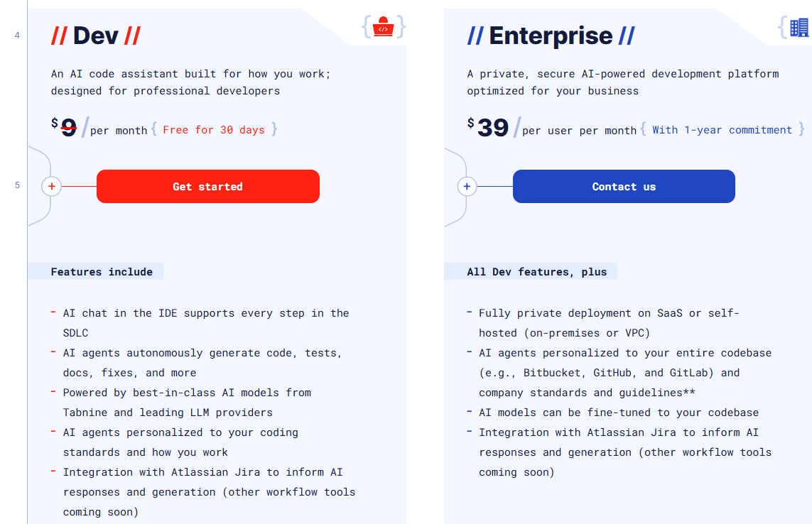The width and height of the screenshot is (812, 524).
Task: Click the curly brace badge framing the Dev icon
Action: pyautogui.click(x=367, y=27)
